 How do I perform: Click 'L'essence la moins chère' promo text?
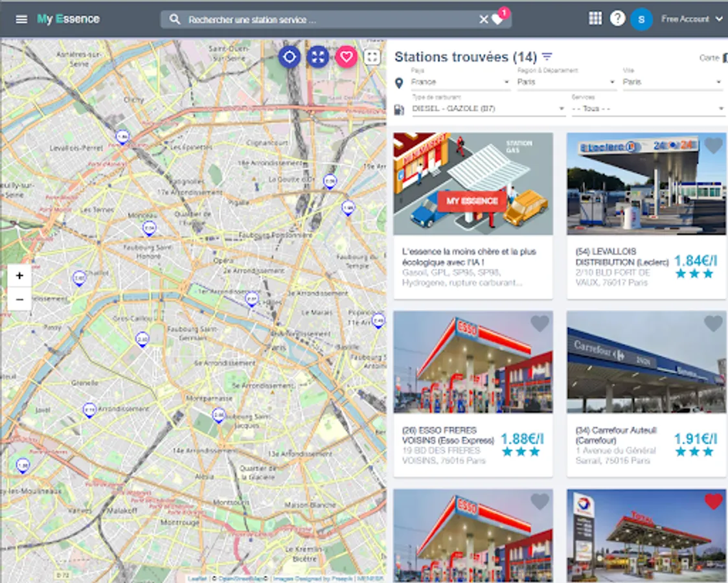(469, 257)
